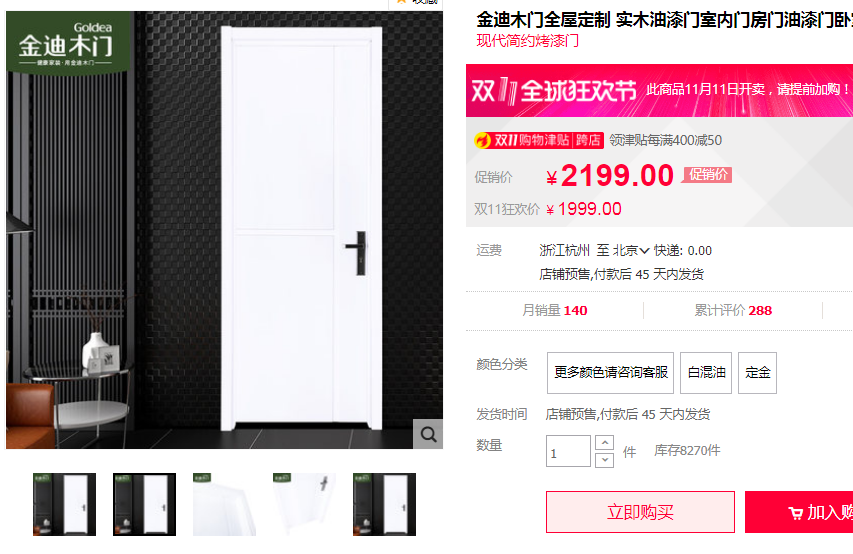Screen dimensions: 853x554
Task: Click the quantity input field
Action: pos(568,451)
